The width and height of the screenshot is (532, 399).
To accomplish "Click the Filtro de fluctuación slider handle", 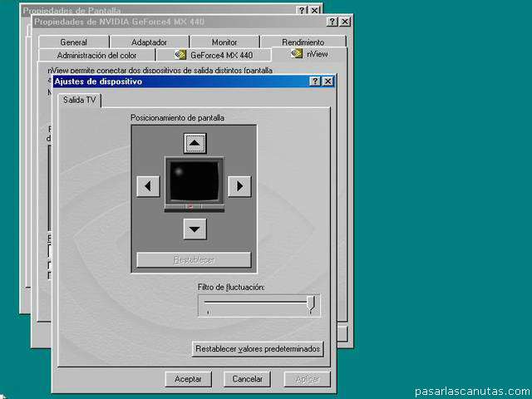I will [311, 303].
